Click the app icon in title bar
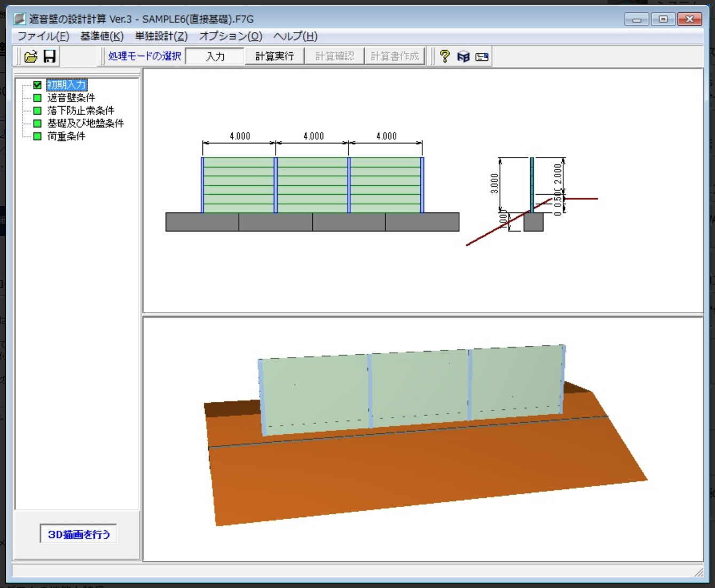 [x=20, y=19]
